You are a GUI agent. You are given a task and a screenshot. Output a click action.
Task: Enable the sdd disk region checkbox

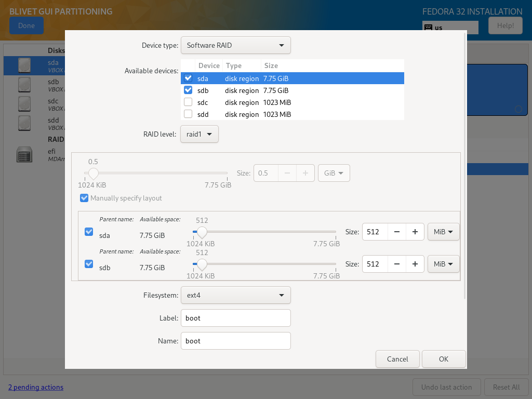coord(188,114)
